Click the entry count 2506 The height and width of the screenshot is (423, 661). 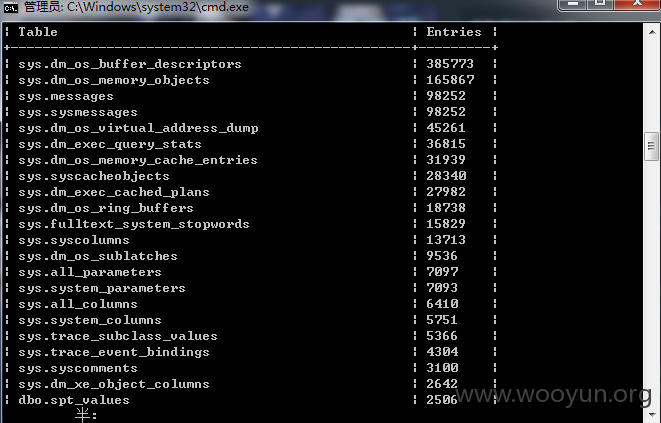point(442,401)
